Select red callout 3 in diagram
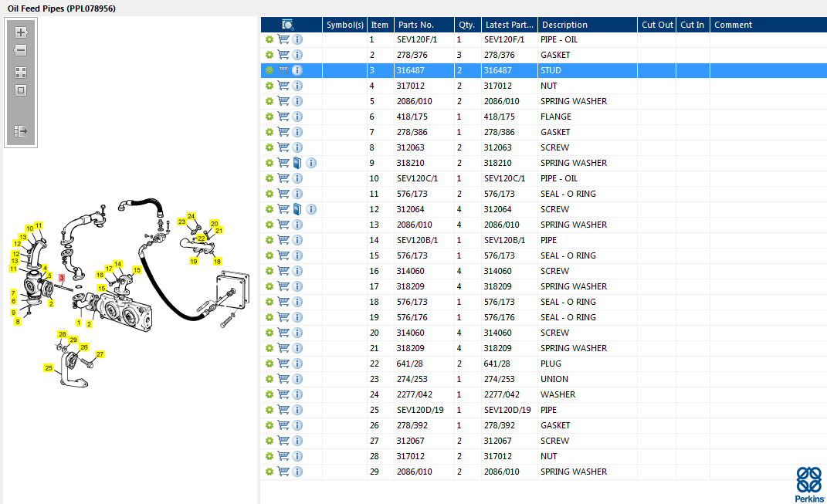827x504 pixels. coord(62,278)
